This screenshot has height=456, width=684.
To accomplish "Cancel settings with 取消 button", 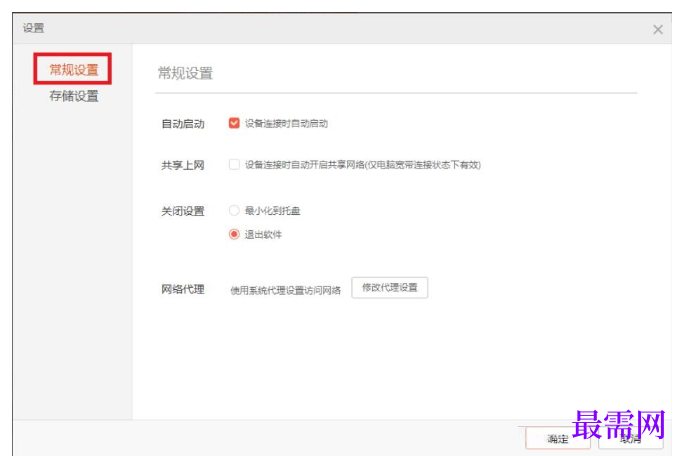I will (631, 438).
